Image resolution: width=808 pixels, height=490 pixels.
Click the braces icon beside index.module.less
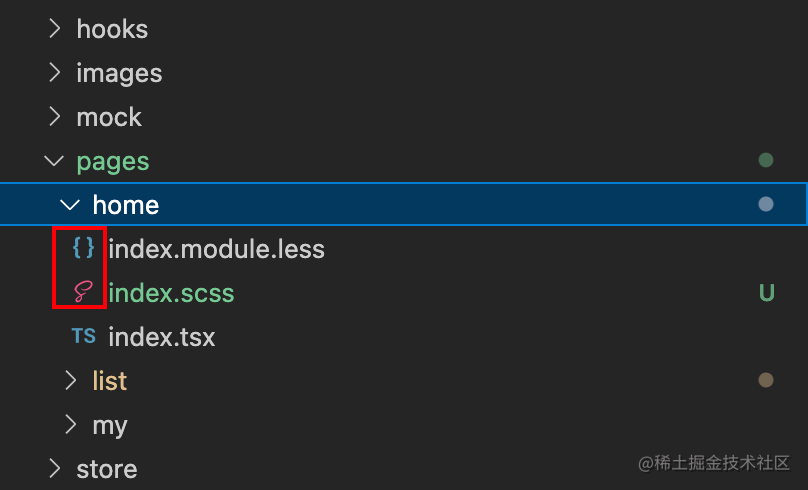point(83,248)
